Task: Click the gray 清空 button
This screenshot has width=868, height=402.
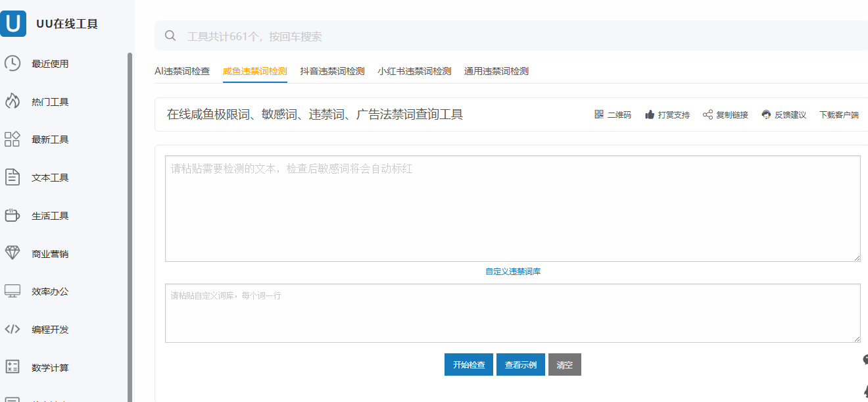Action: 565,364
